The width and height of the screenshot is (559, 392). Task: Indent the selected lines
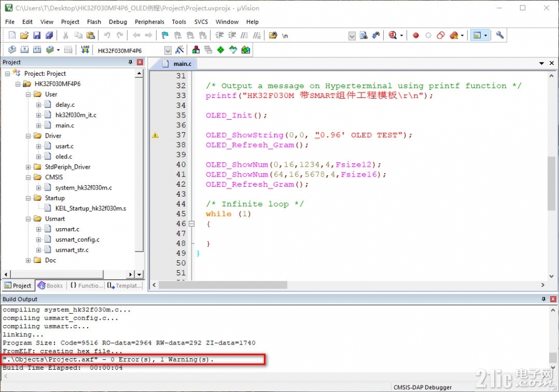pyautogui.click(x=219, y=35)
